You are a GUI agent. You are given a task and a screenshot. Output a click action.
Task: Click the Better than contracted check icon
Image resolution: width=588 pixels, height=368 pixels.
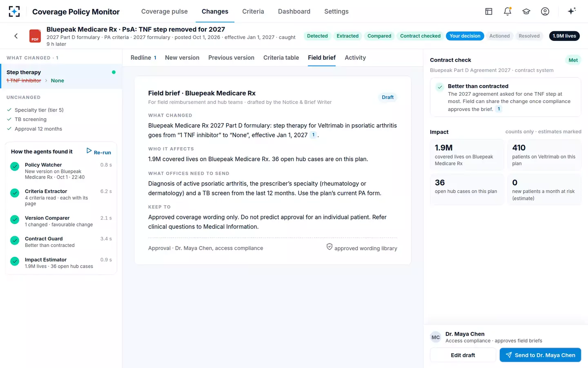(x=440, y=87)
